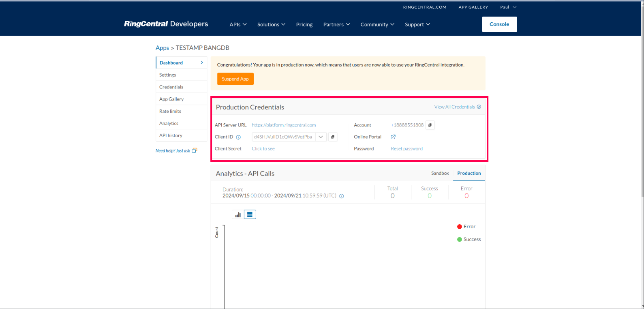
Task: Expand the Community menu
Action: coord(377,25)
